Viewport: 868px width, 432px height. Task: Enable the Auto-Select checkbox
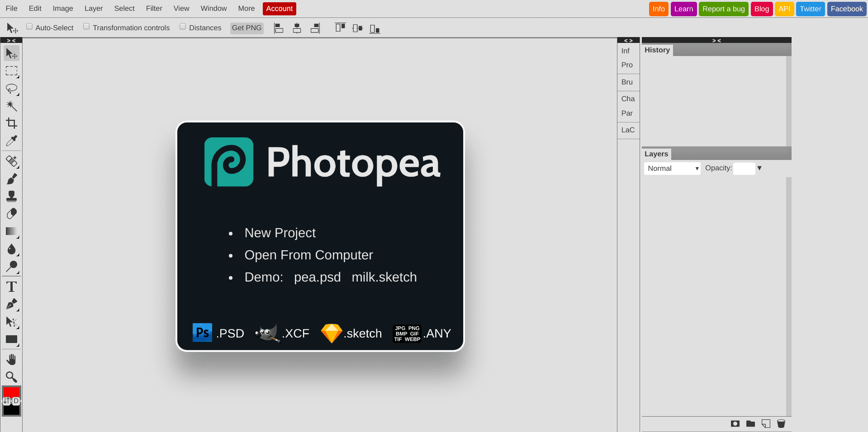click(x=29, y=27)
